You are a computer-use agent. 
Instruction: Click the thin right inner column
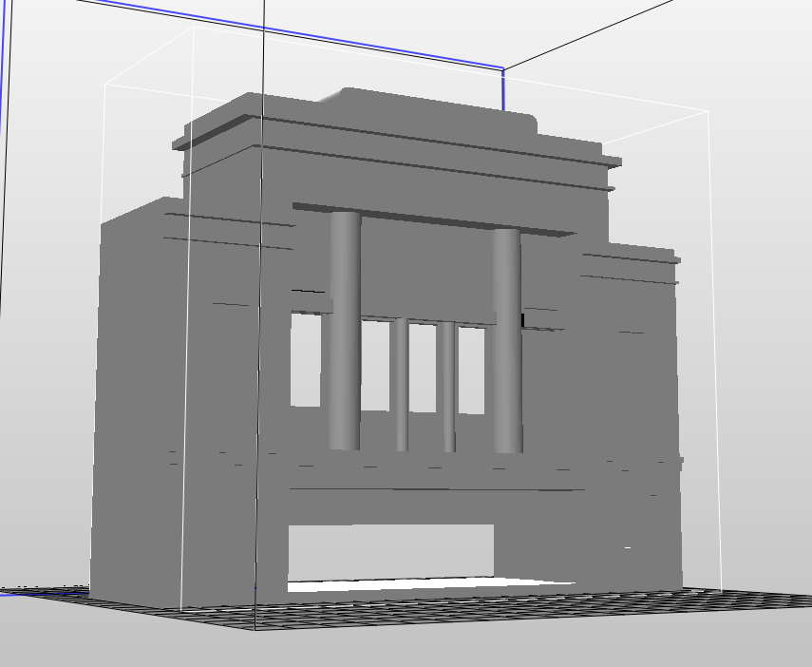tap(446, 385)
